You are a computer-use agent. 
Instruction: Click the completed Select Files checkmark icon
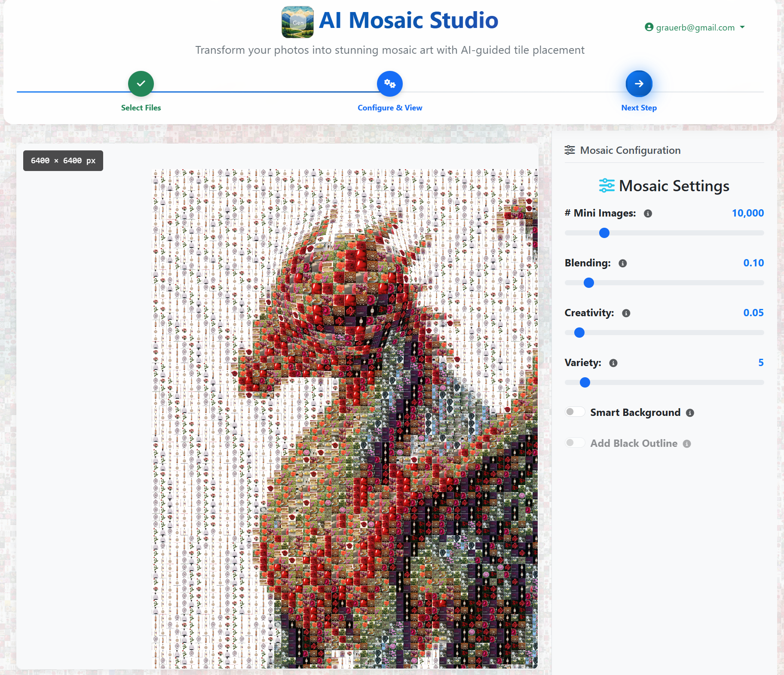tap(141, 83)
